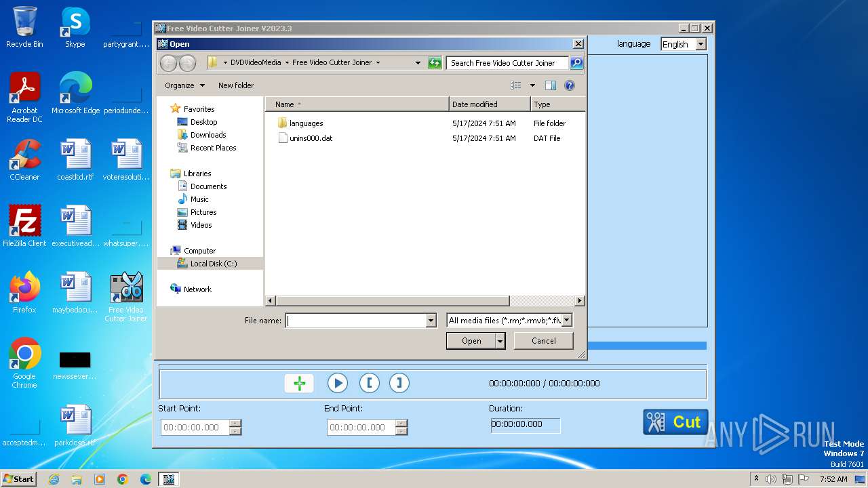This screenshot has width=868, height=488.
Task: Select Local Disk (C:)
Action: tap(210, 264)
